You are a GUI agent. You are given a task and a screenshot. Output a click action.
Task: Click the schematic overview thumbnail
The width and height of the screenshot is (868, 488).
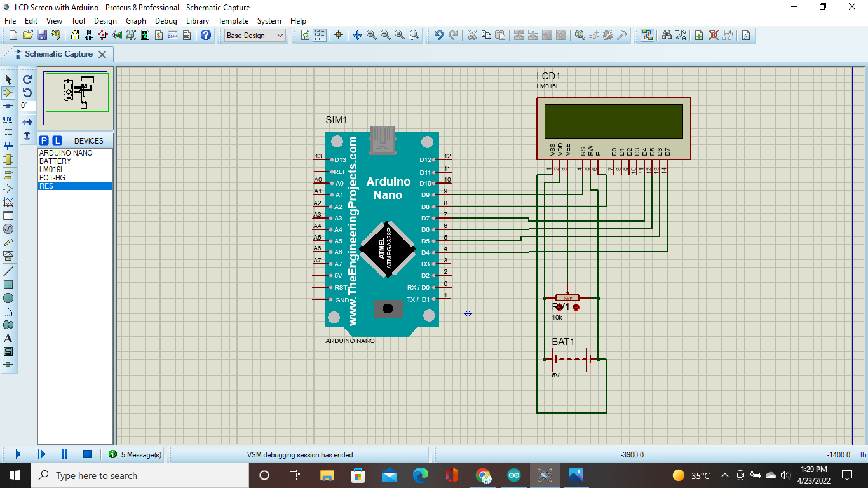pyautogui.click(x=76, y=98)
